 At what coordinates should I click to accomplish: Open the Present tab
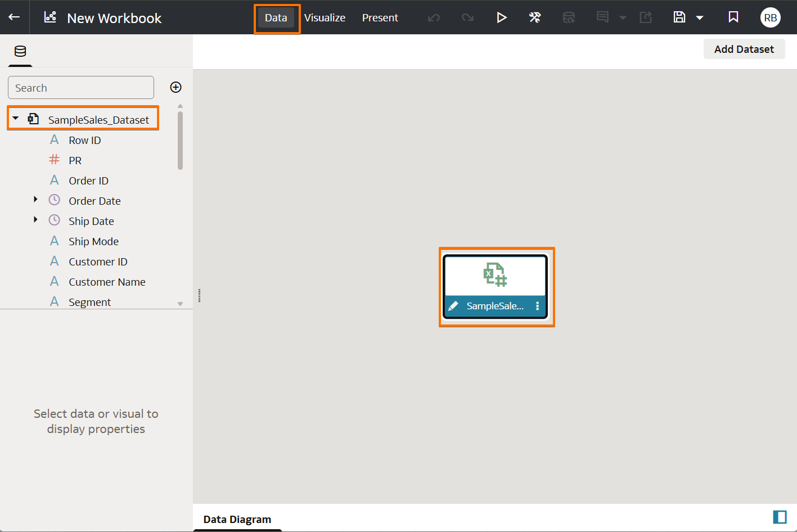[x=380, y=17]
